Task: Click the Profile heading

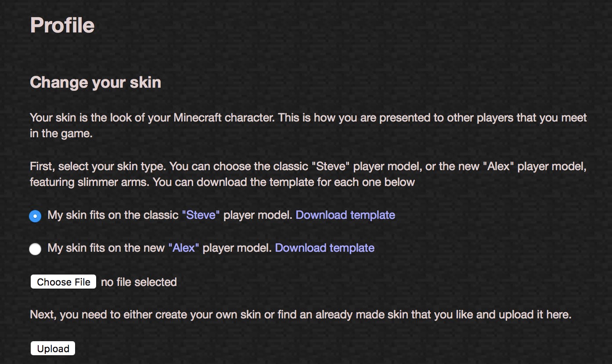Action: [x=62, y=25]
